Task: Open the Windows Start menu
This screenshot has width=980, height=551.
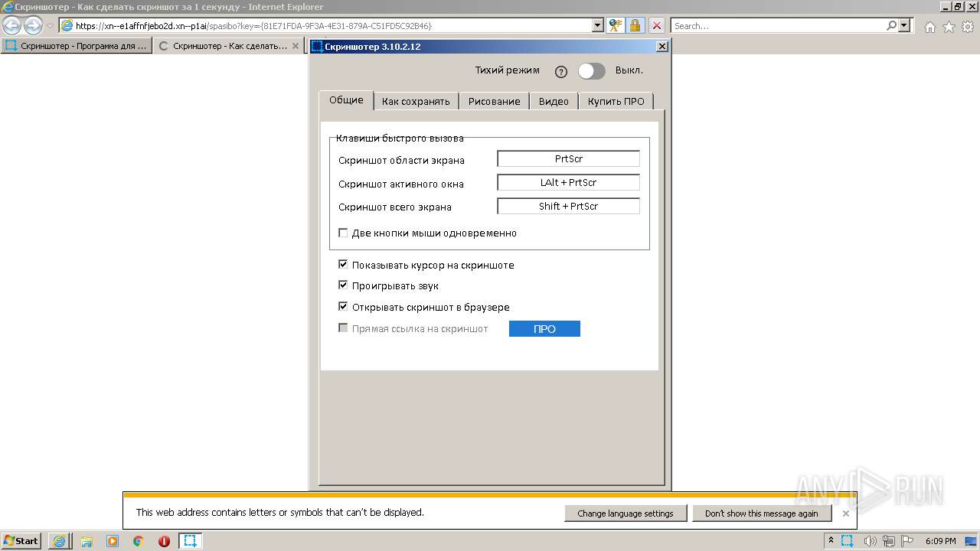Action: click(x=21, y=541)
